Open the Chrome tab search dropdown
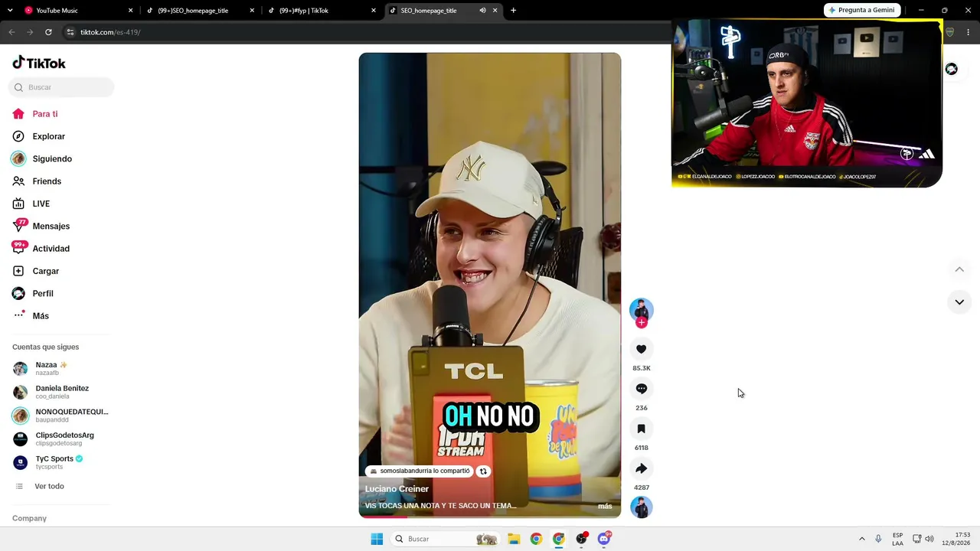 tap(10, 11)
